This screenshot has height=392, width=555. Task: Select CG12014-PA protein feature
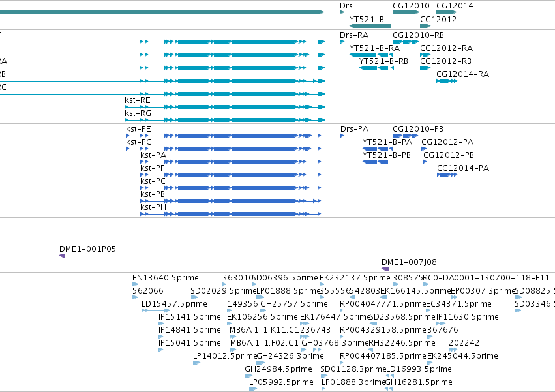[x=447, y=175]
